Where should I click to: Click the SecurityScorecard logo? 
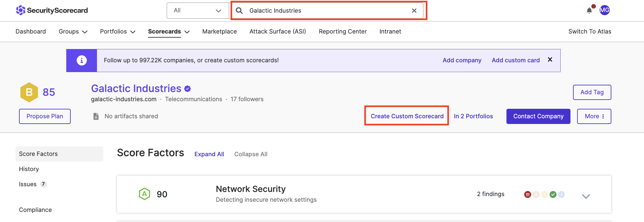pyautogui.click(x=52, y=10)
